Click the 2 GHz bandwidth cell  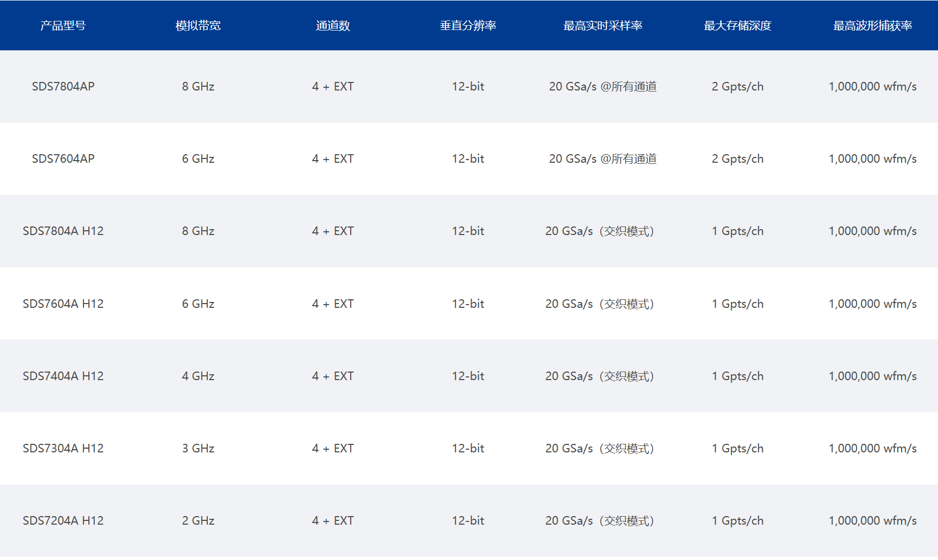(x=198, y=521)
